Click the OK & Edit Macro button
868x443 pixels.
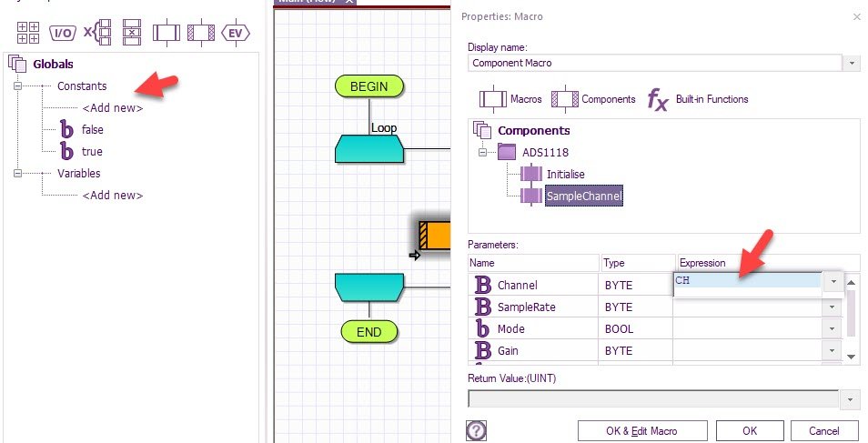(x=641, y=430)
